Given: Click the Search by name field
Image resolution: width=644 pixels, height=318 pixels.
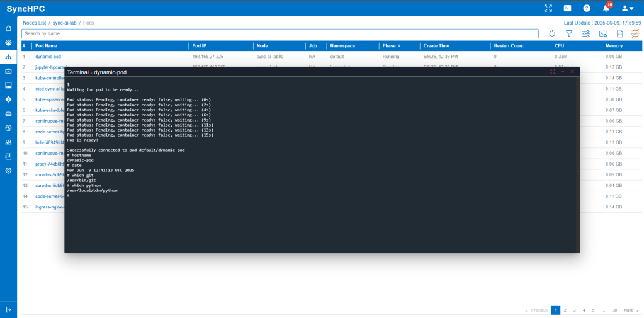Looking at the screenshot, I should pos(280,33).
